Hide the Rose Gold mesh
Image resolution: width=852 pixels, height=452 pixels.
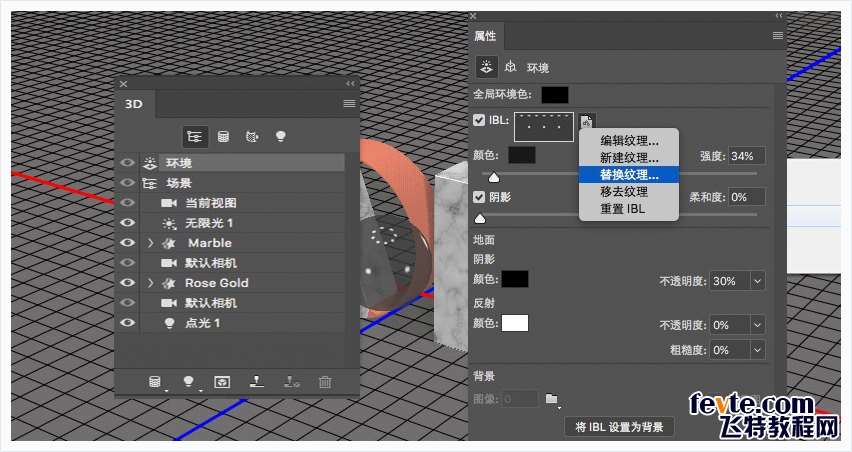pos(128,282)
